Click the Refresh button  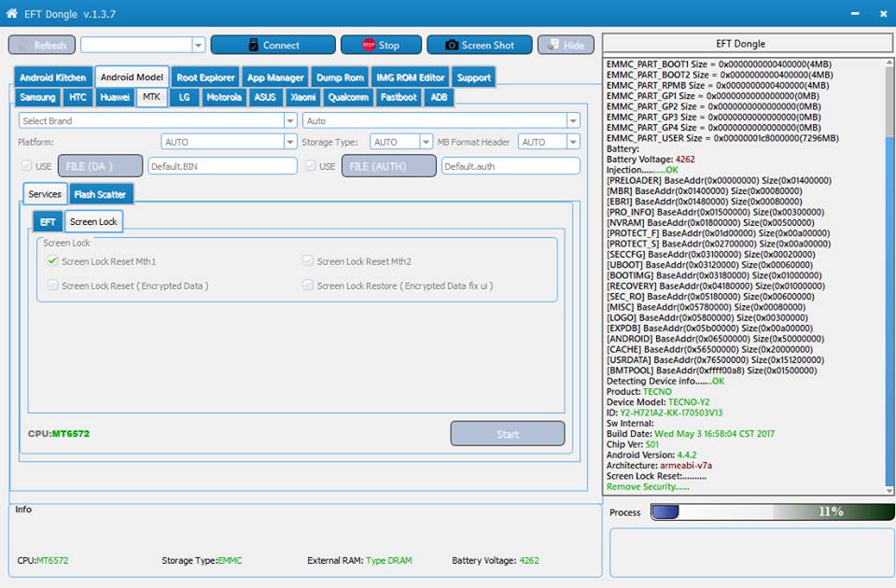click(x=42, y=45)
